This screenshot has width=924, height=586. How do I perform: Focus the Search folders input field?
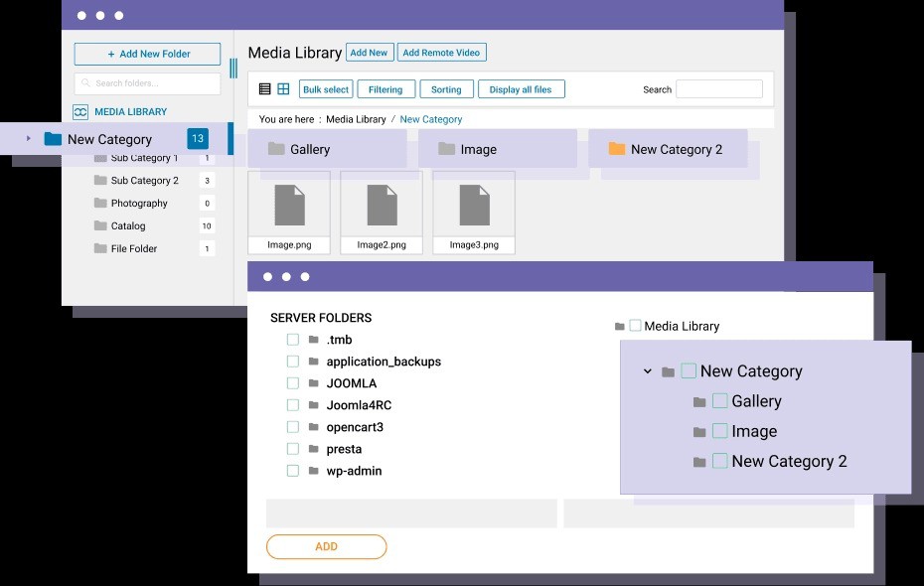[x=148, y=83]
